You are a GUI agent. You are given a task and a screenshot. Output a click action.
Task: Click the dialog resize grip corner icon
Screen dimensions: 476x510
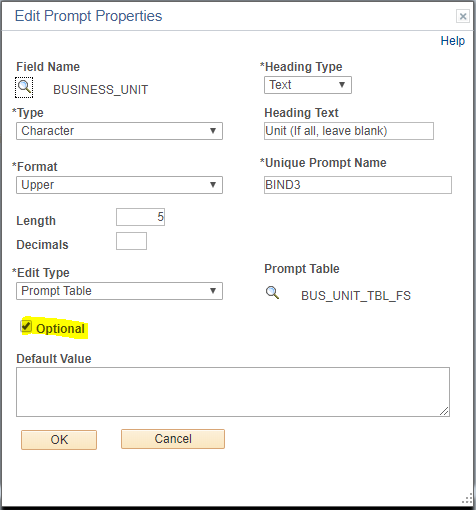pos(467,499)
